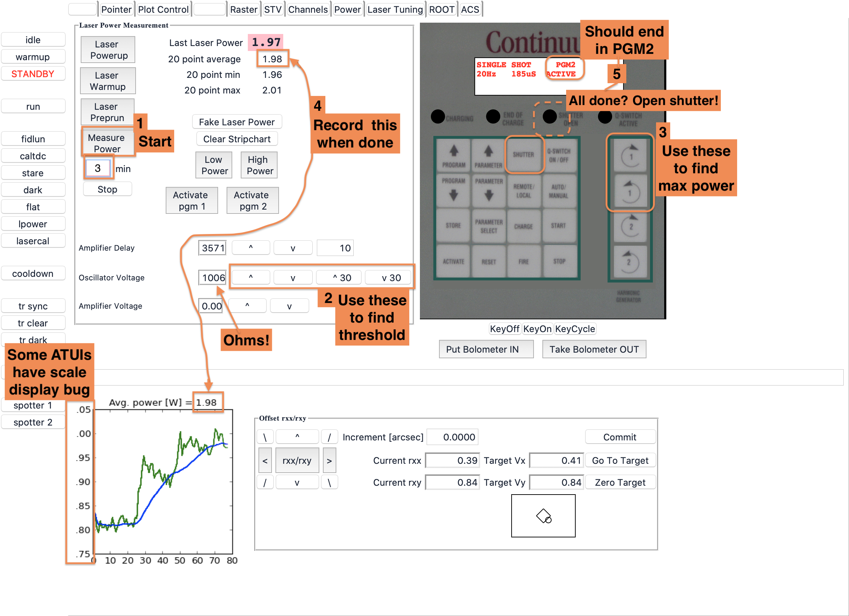
Task: Select Low Power
Action: tap(214, 165)
